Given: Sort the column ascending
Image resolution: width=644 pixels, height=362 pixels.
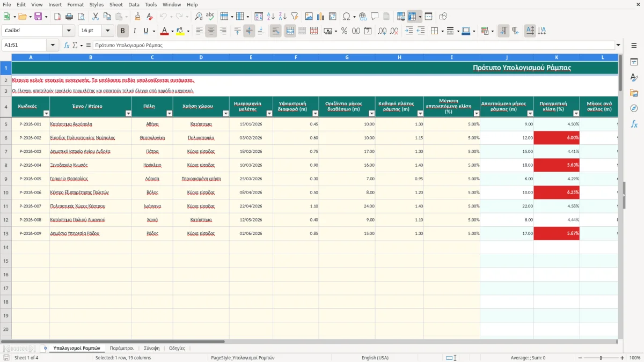Looking at the screenshot, I should [271, 17].
